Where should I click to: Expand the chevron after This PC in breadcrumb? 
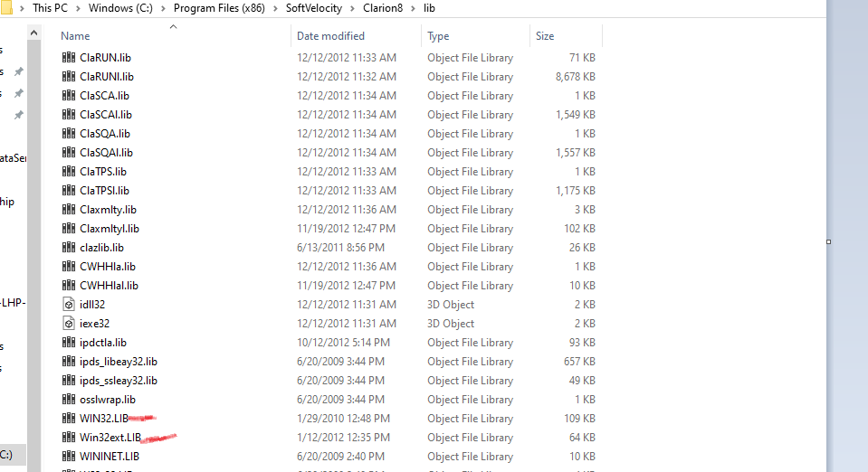[x=78, y=9]
